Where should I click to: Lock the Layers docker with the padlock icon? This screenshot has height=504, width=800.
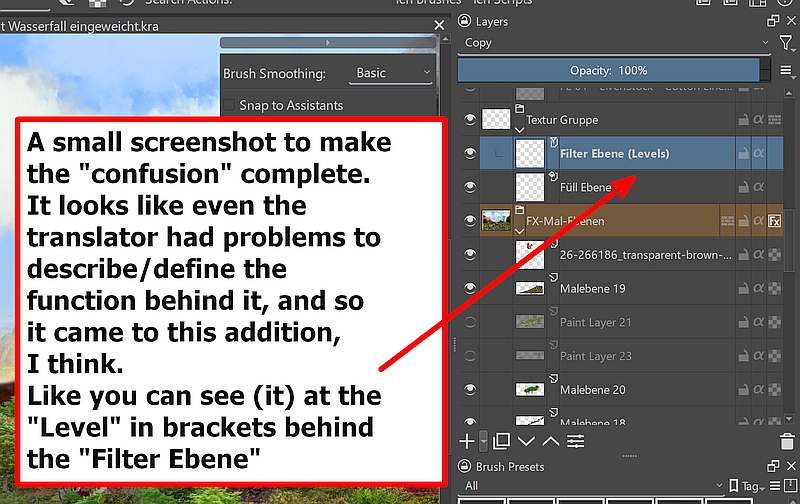(464, 21)
